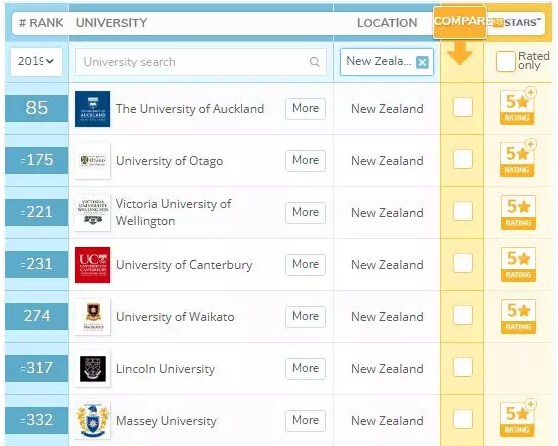Tick compare checkbox for University of Auckland

463,107
